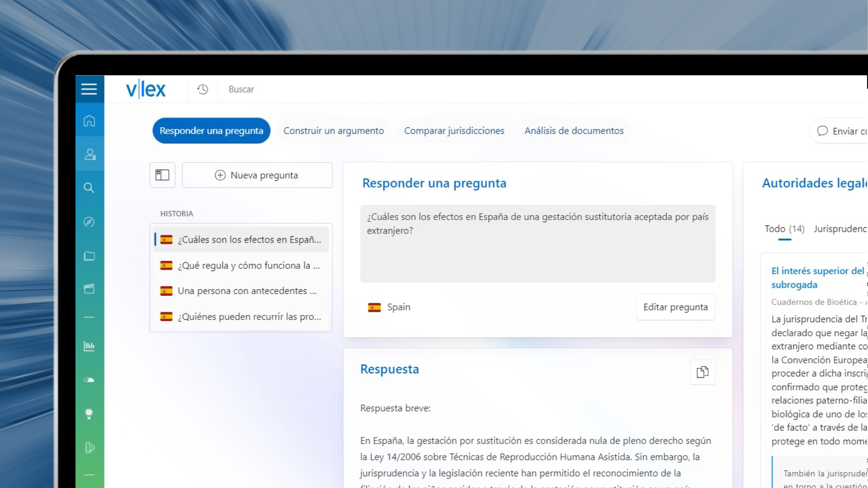
Task: Open the client/account icon in the sidebar
Action: tap(90, 154)
